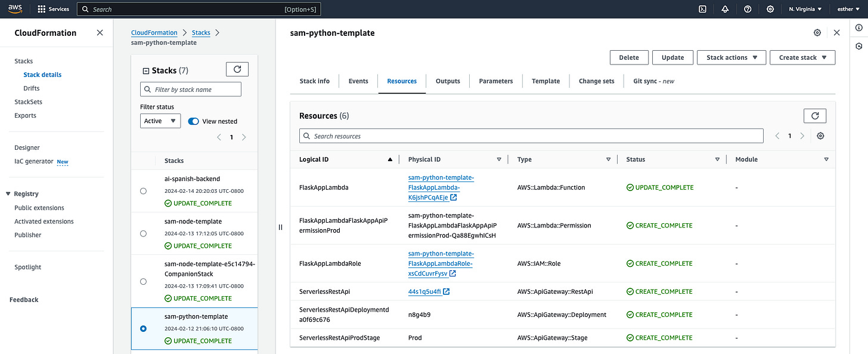The image size is (868, 354).
Task: Go to next page in Resources pagination
Action: 802,136
